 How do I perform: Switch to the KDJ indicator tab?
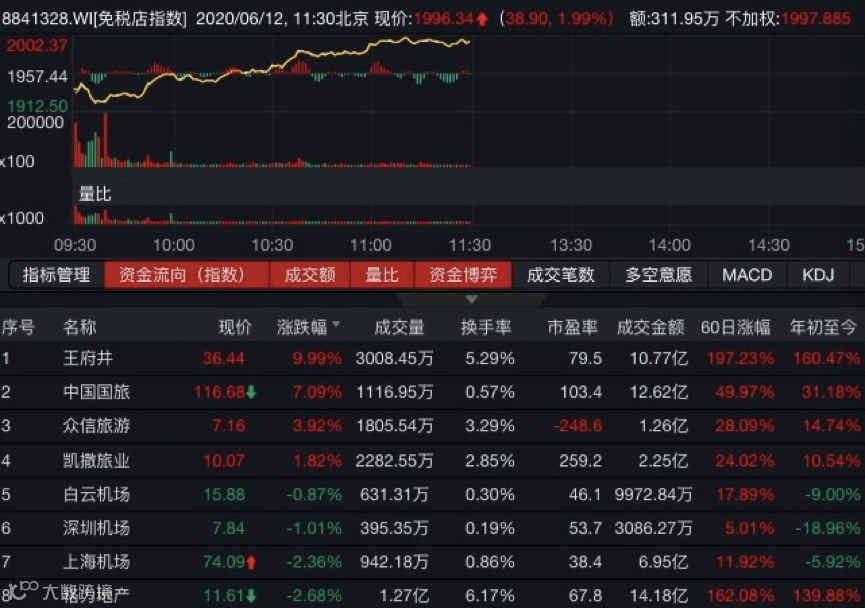(818, 275)
